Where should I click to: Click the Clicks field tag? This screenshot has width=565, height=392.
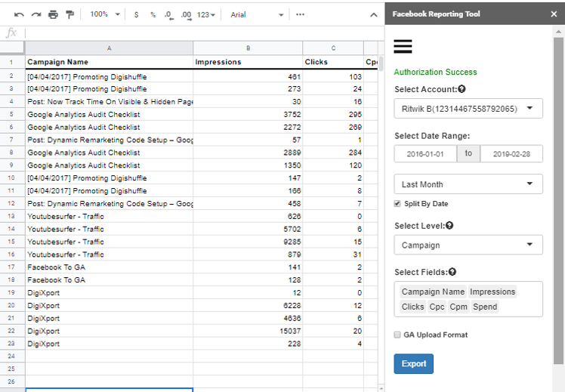(x=413, y=307)
